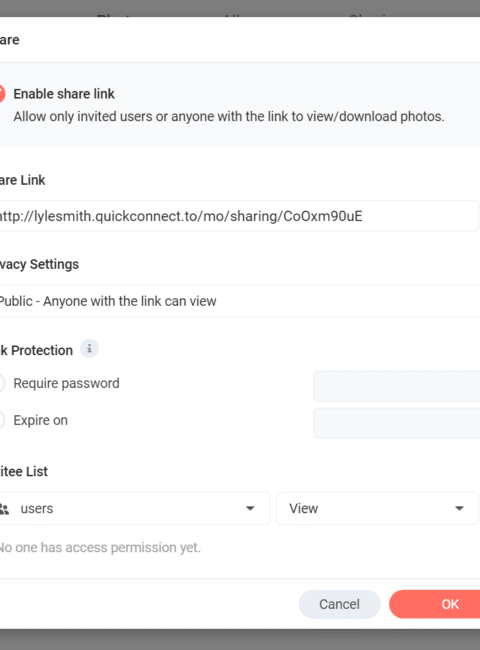Click the Expire on label
480x650 pixels.
(41, 420)
